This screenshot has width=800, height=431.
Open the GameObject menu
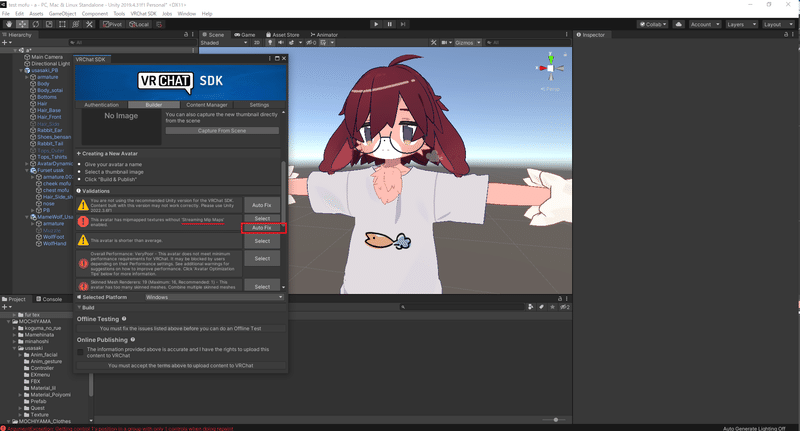(x=62, y=14)
